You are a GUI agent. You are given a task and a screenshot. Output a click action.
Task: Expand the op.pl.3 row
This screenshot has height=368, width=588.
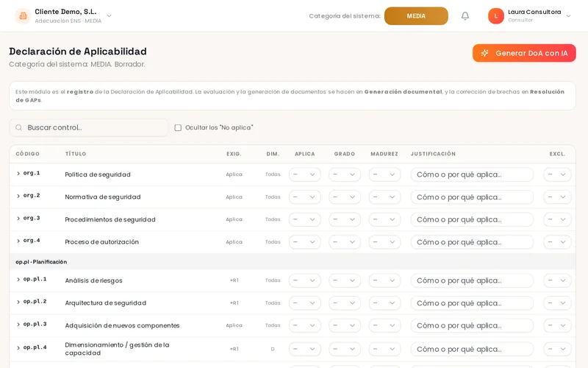[18, 325]
